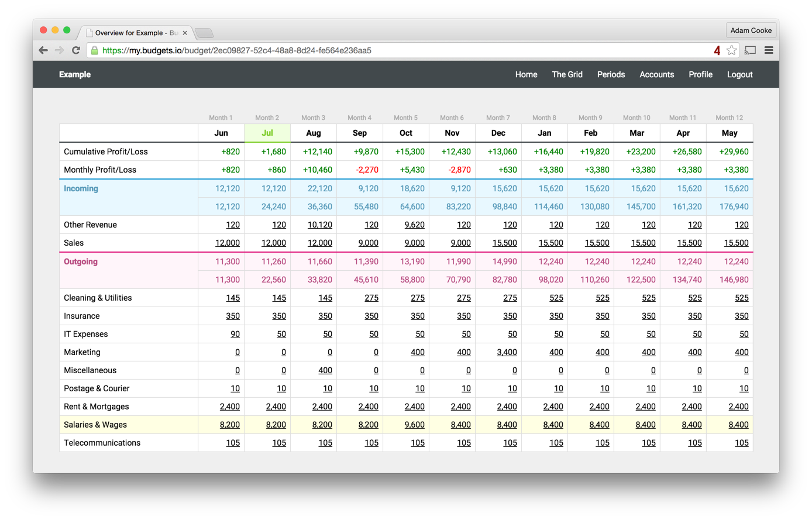812x520 pixels.
Task: Click the highlighted Jul column header
Action: [267, 133]
